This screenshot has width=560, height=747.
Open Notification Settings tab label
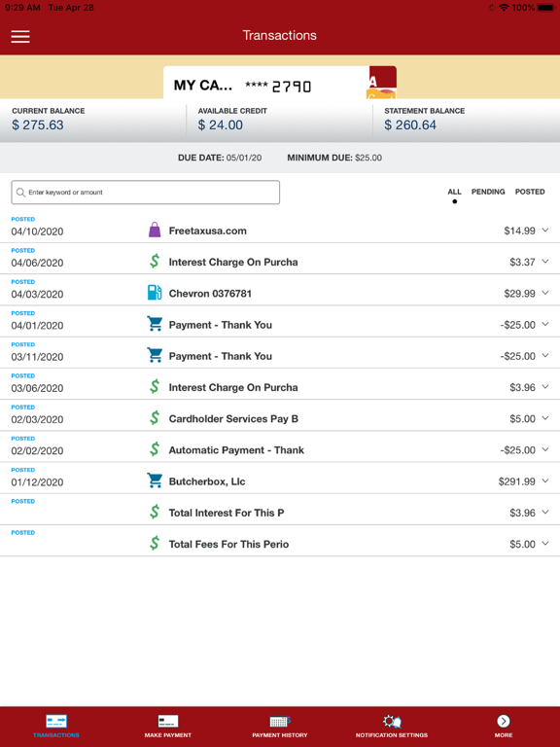coord(392,735)
